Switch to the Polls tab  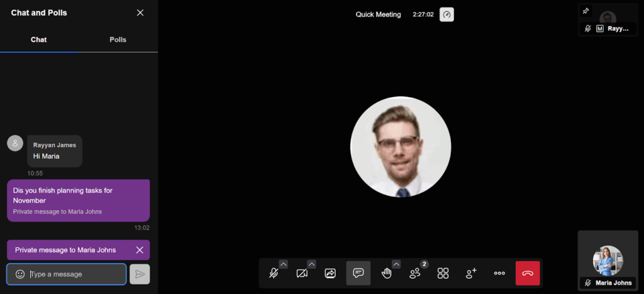(x=118, y=40)
